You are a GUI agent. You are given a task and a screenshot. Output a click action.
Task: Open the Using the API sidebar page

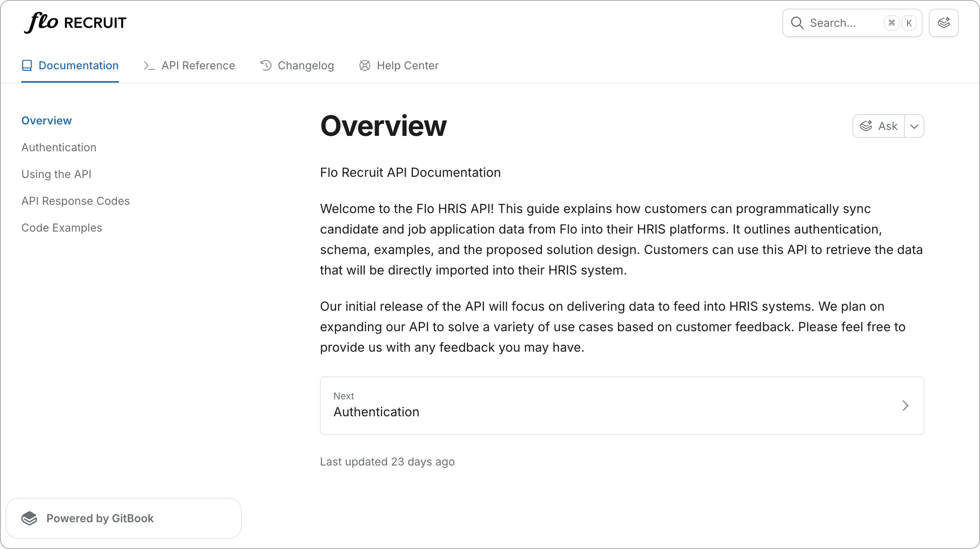tap(56, 174)
